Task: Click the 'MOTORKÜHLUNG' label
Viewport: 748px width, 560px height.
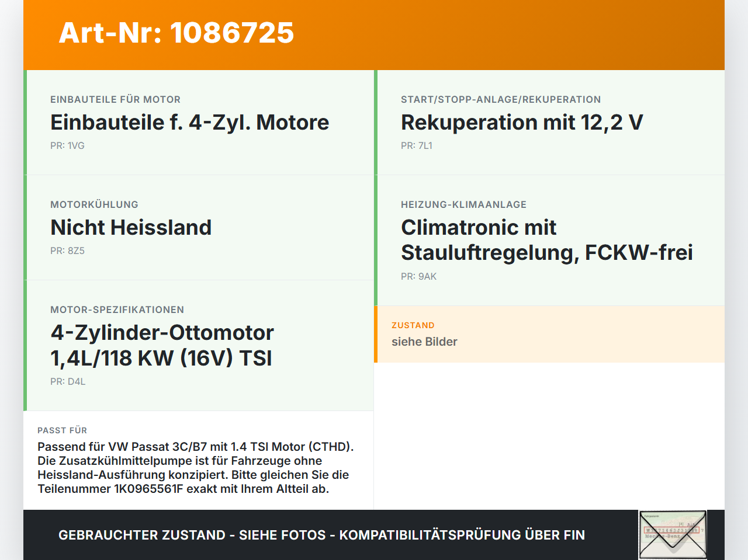Action: [94, 204]
